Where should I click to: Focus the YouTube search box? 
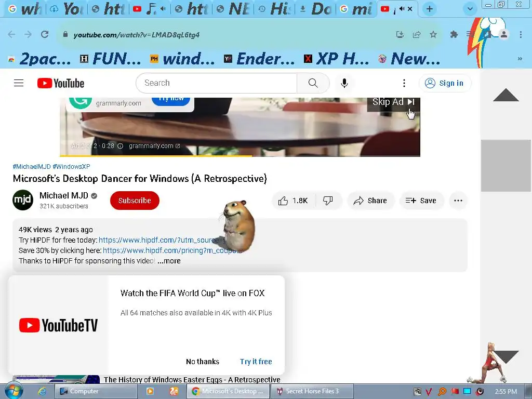[217, 83]
